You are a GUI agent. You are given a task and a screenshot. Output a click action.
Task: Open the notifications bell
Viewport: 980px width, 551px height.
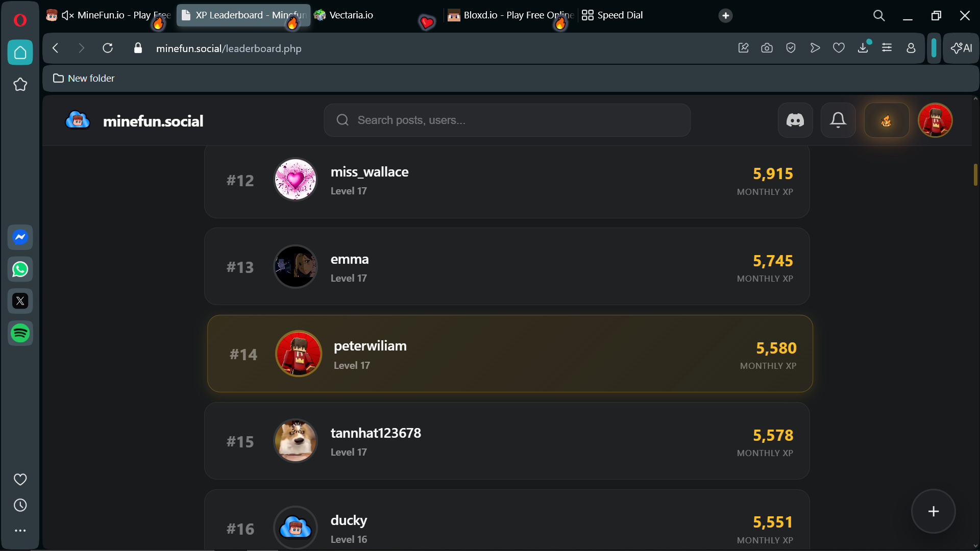tap(838, 120)
